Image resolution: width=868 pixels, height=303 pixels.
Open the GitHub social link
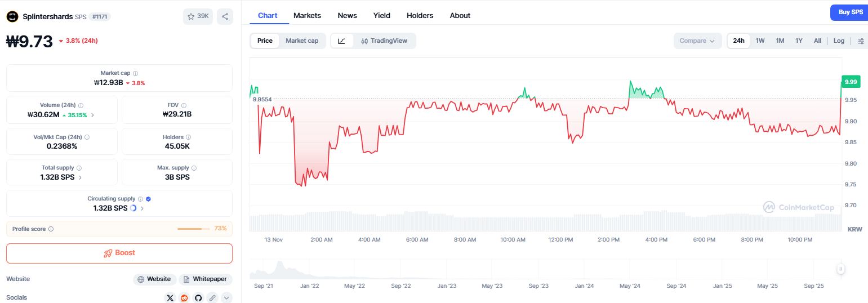click(198, 297)
